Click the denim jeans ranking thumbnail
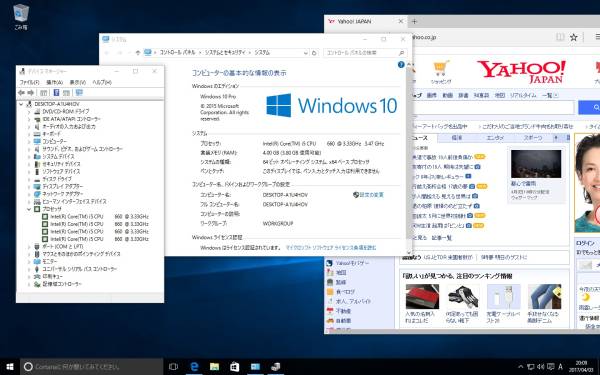 (545, 297)
